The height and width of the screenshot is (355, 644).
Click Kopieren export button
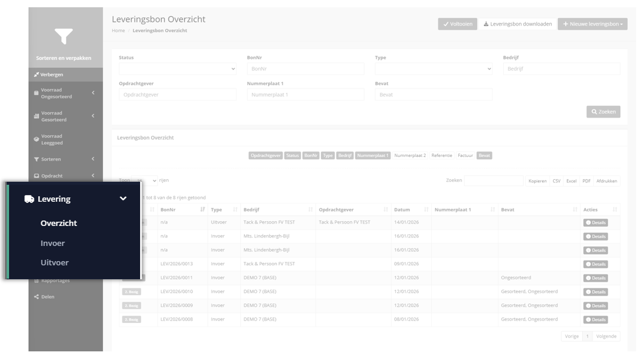pos(537,181)
